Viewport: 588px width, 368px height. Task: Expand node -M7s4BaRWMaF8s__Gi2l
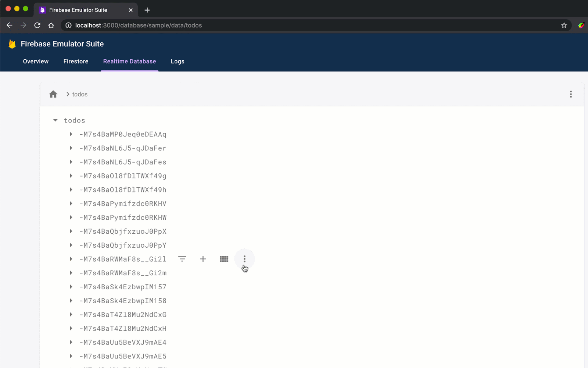coord(71,259)
